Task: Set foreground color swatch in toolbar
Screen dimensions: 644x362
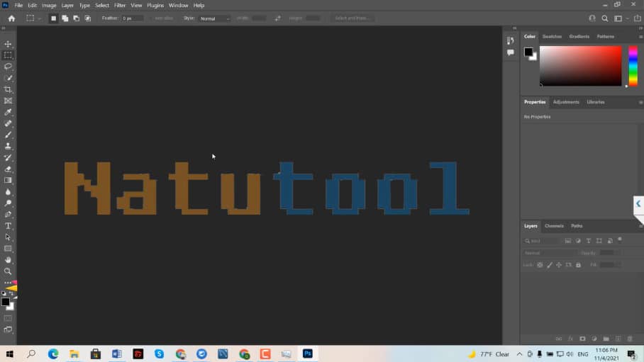Action: coord(6,302)
